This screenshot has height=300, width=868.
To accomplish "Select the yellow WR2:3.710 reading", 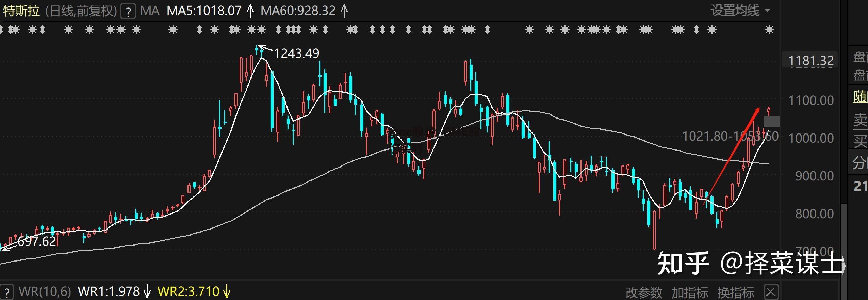I will point(188,291).
